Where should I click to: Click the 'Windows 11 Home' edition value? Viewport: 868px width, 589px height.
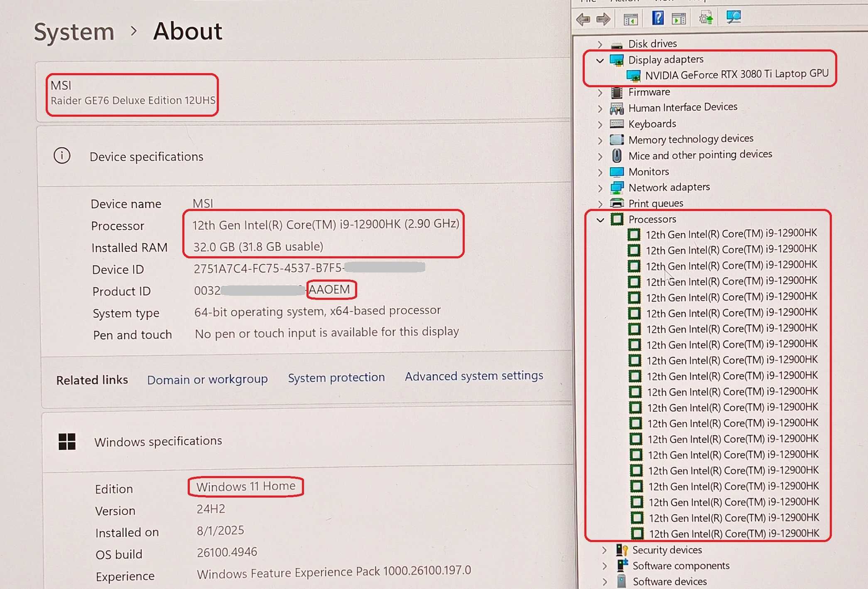coord(246,486)
